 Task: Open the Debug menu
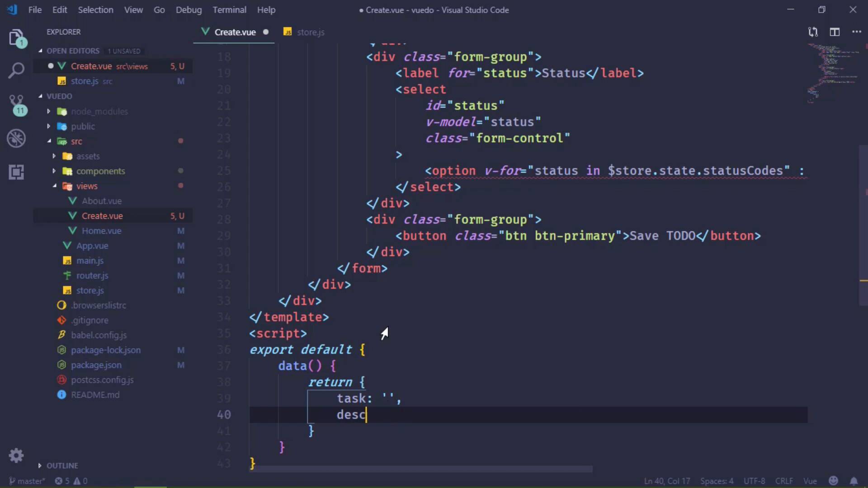coord(189,9)
